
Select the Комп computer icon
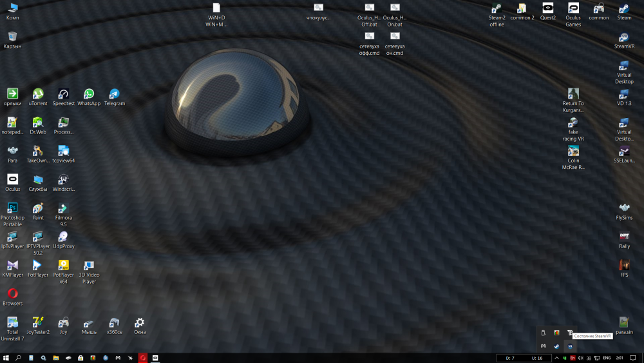[x=13, y=12]
